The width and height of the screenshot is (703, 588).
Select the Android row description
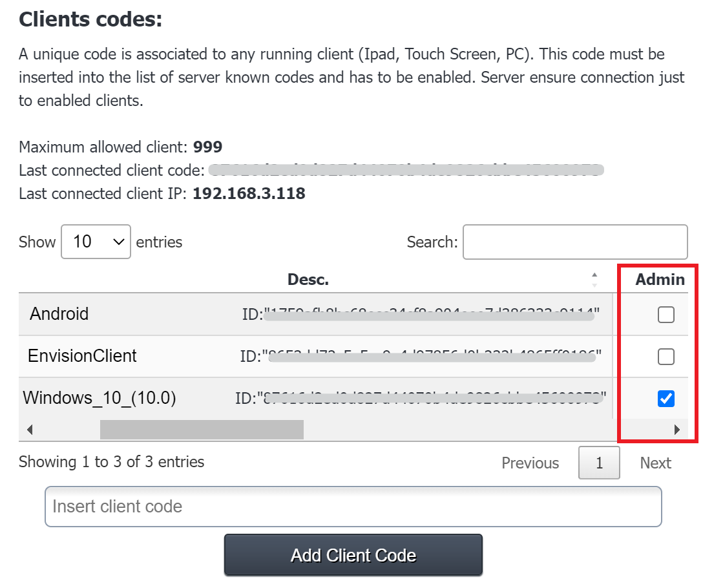coord(59,315)
